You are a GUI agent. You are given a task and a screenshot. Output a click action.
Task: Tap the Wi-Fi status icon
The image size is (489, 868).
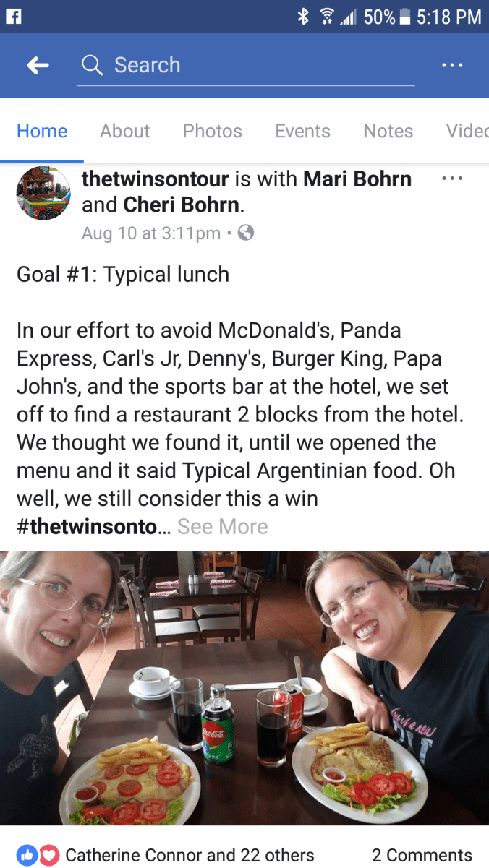326,17
